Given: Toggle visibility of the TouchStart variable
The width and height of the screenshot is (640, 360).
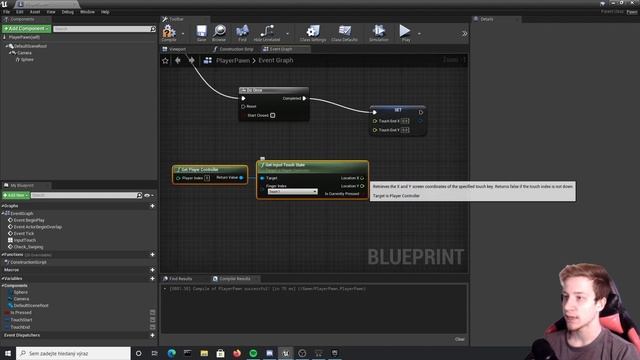Looking at the screenshot, I should (x=153, y=320).
